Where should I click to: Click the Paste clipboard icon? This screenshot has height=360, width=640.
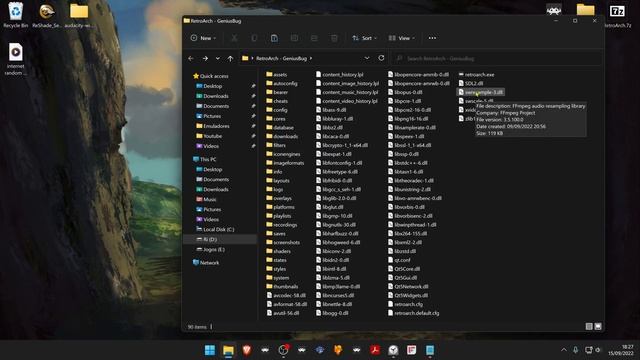point(274,38)
